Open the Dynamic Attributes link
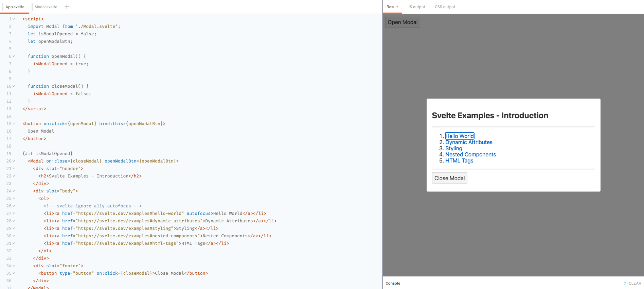 click(469, 142)
